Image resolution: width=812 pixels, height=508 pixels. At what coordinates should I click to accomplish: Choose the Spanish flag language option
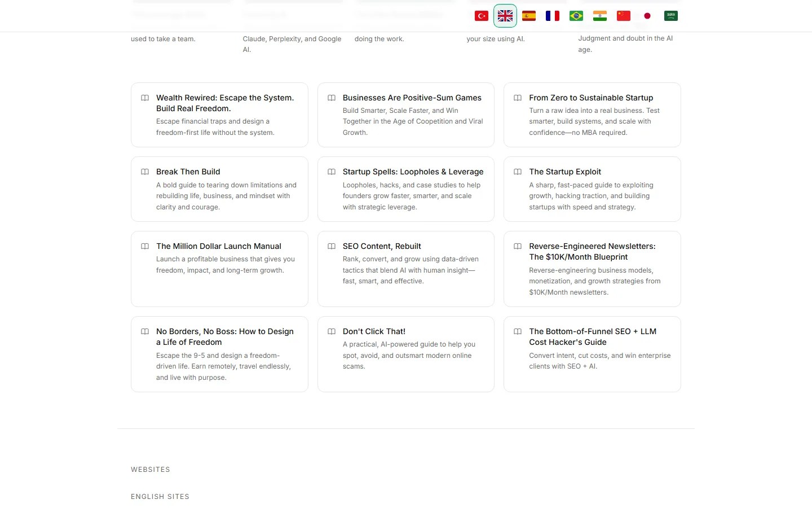point(529,16)
